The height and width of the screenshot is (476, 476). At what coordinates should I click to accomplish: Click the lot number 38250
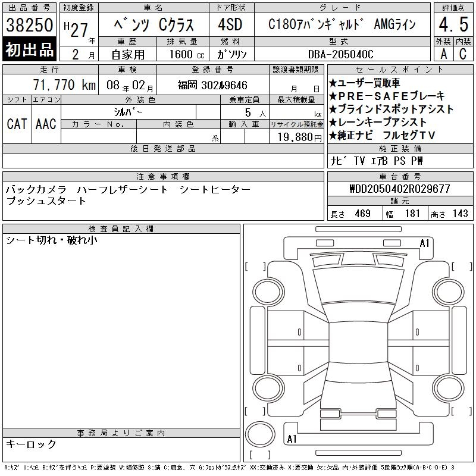point(29,25)
